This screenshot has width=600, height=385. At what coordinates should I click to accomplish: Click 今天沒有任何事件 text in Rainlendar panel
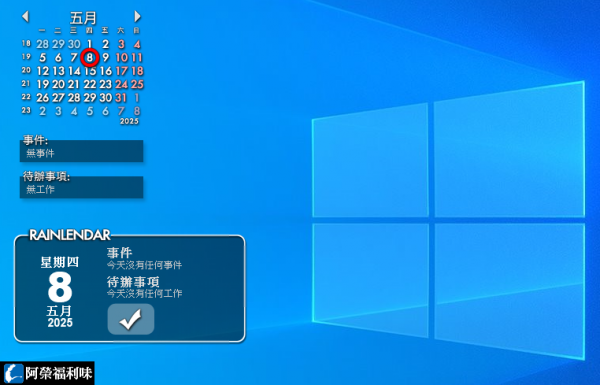click(x=144, y=265)
